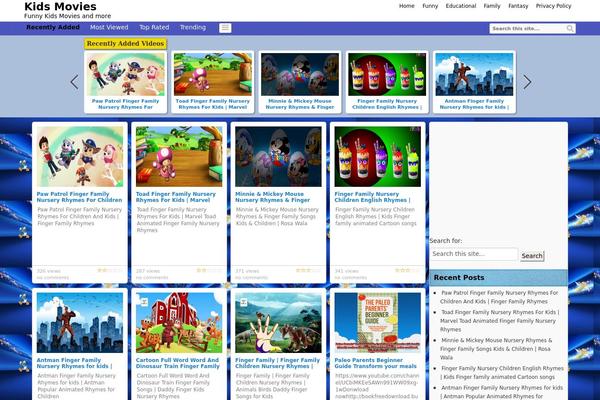The height and width of the screenshot is (400, 600).
Task: Click Antman Finger Family grid card title
Action: click(x=74, y=363)
